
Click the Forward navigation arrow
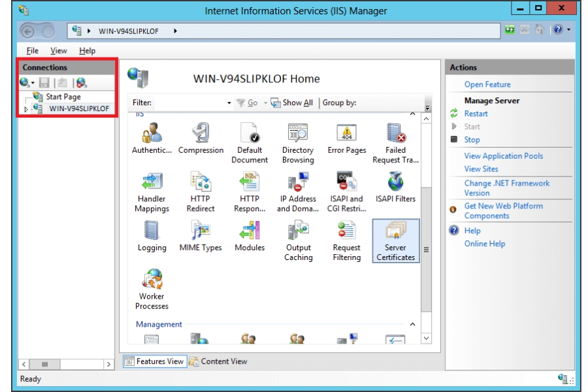(x=48, y=31)
